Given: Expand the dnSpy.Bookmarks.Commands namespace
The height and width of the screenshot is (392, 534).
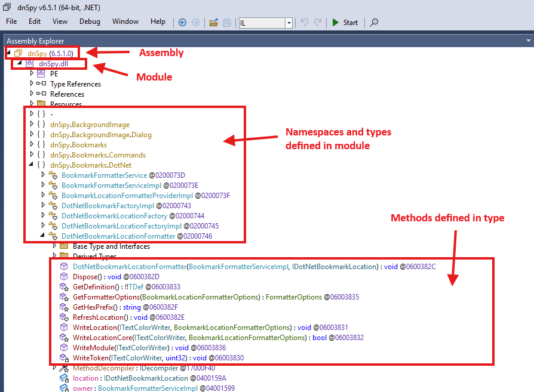Looking at the screenshot, I should point(32,155).
